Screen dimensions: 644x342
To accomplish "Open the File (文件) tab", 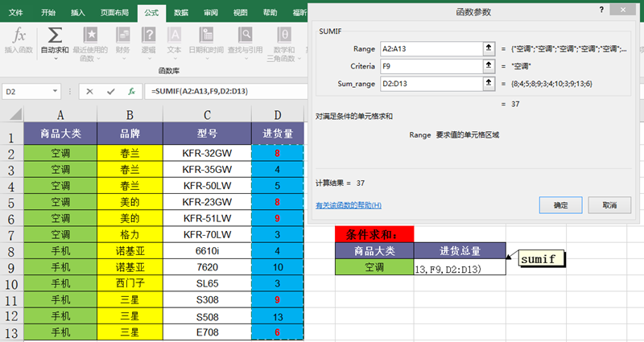I will pos(15,13).
